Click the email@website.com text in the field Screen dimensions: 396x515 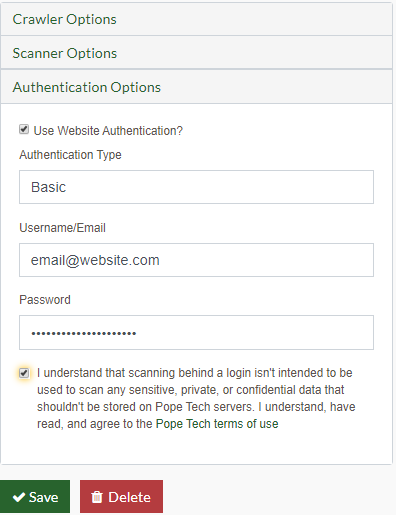coord(95,260)
